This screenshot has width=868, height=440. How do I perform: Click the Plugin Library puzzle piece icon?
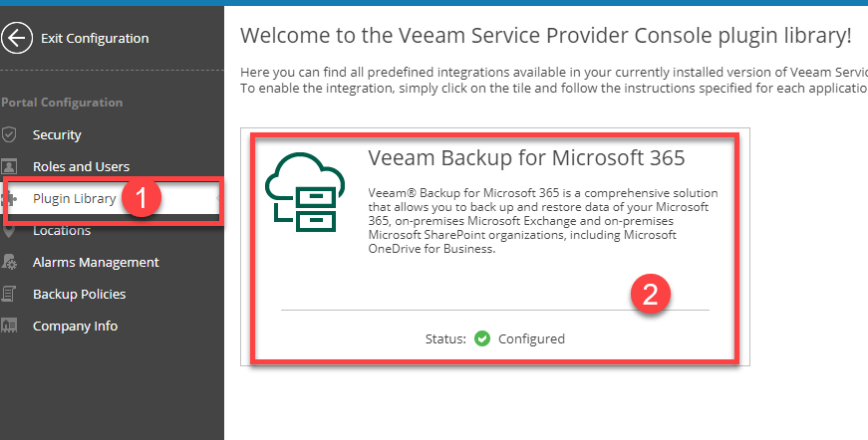(x=9, y=199)
